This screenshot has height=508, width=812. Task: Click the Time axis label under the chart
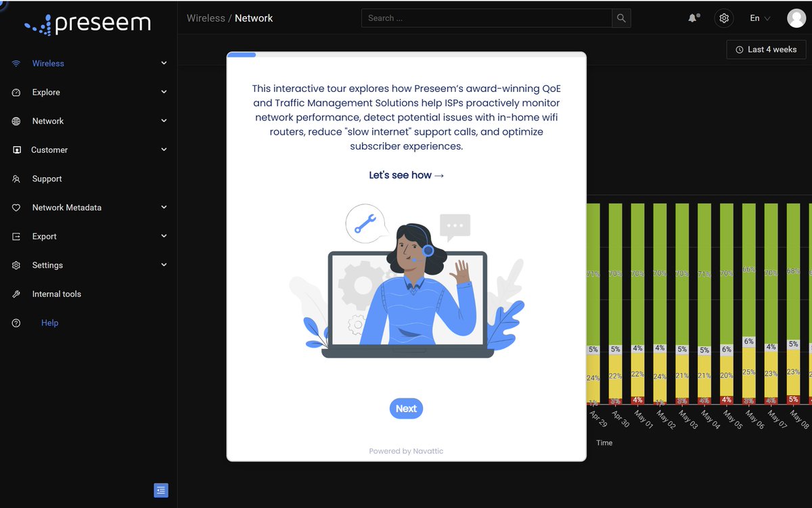coord(604,443)
